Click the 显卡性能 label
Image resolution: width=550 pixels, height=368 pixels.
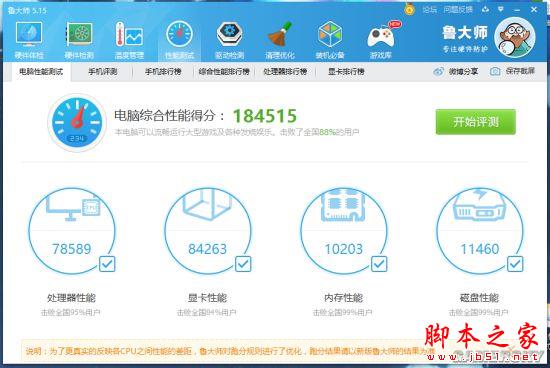pos(207,298)
